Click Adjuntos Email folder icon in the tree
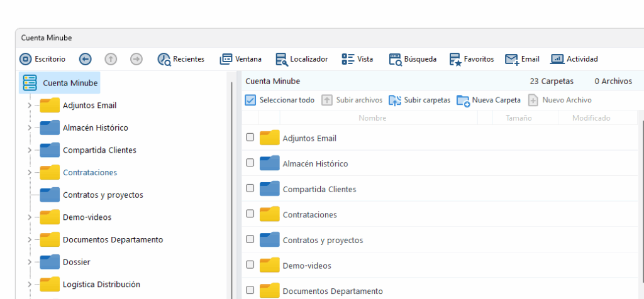The image size is (644, 299). (x=50, y=106)
